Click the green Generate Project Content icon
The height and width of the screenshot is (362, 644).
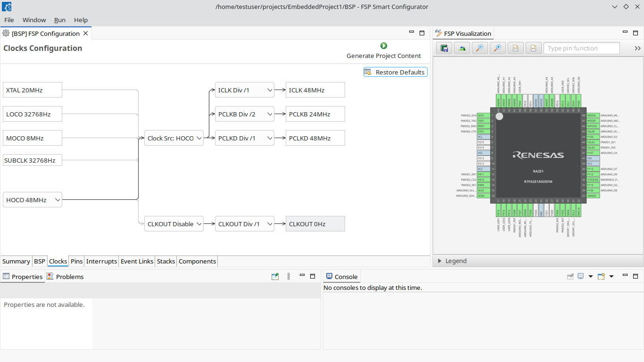click(384, 46)
